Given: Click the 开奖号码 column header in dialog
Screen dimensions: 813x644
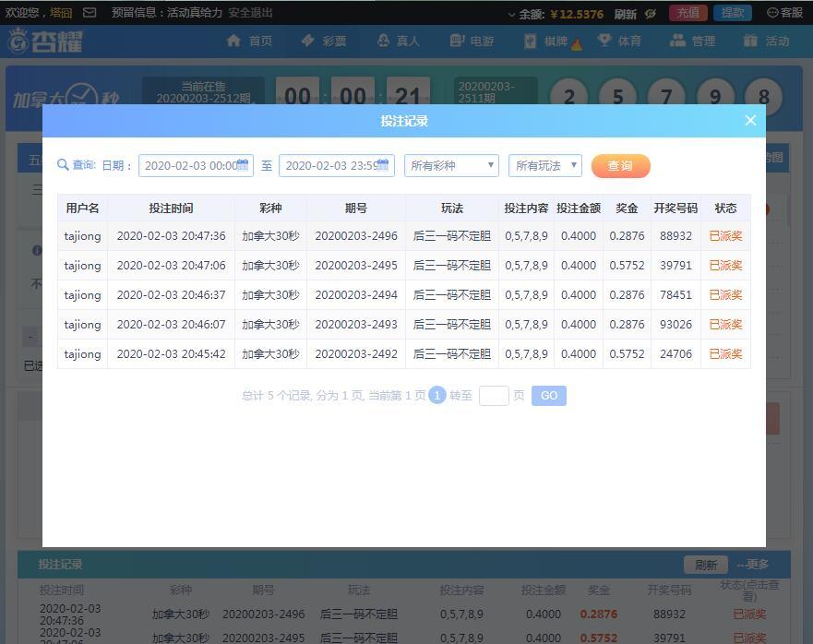Looking at the screenshot, I should [x=676, y=208].
